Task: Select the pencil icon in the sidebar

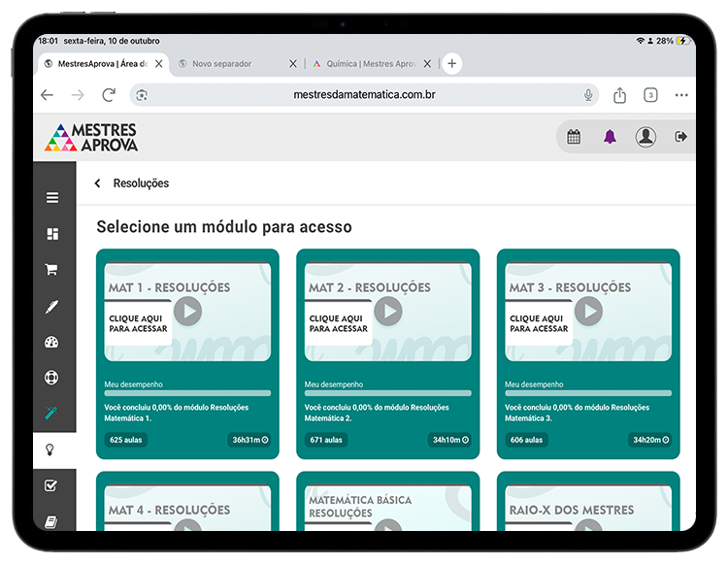Action: pos(51,307)
